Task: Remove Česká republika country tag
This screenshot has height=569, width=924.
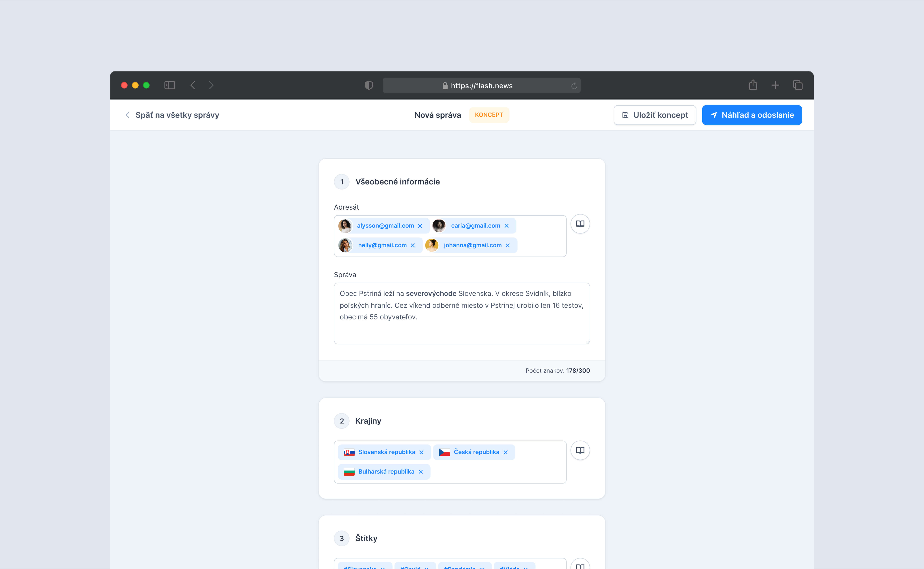Action: [505, 452]
